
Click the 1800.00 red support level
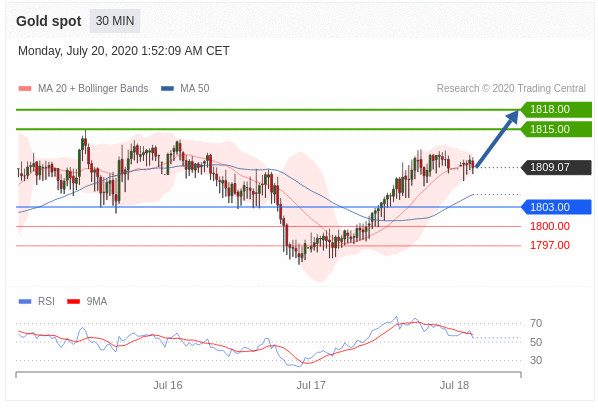coord(550,226)
